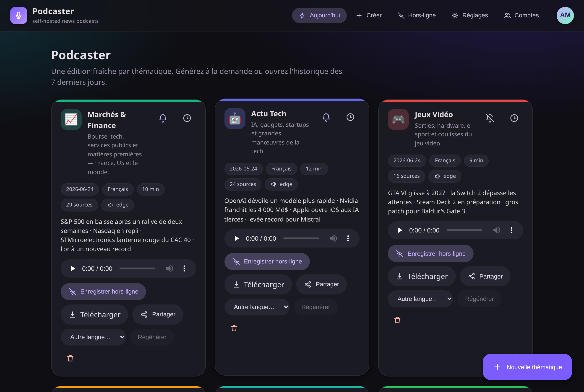Open Autre langue dropdown on Actu Tech
Screen dimensions: 584x392
click(x=257, y=307)
